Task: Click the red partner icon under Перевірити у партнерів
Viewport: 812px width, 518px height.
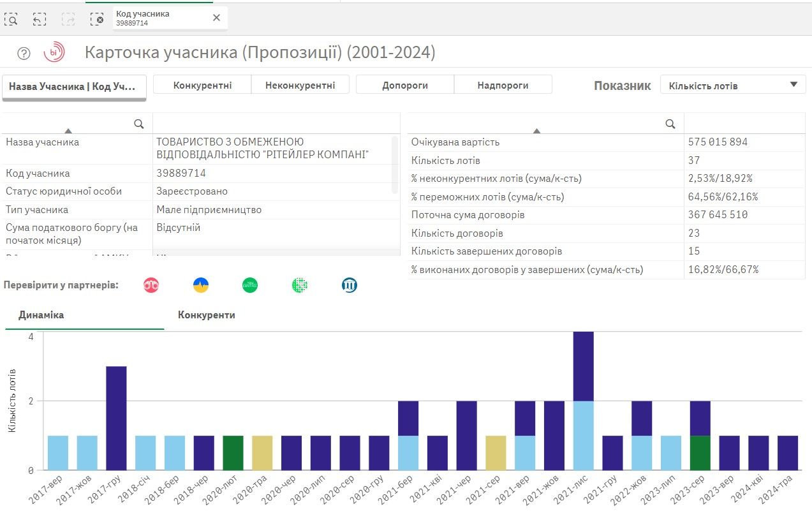Action: (x=151, y=285)
